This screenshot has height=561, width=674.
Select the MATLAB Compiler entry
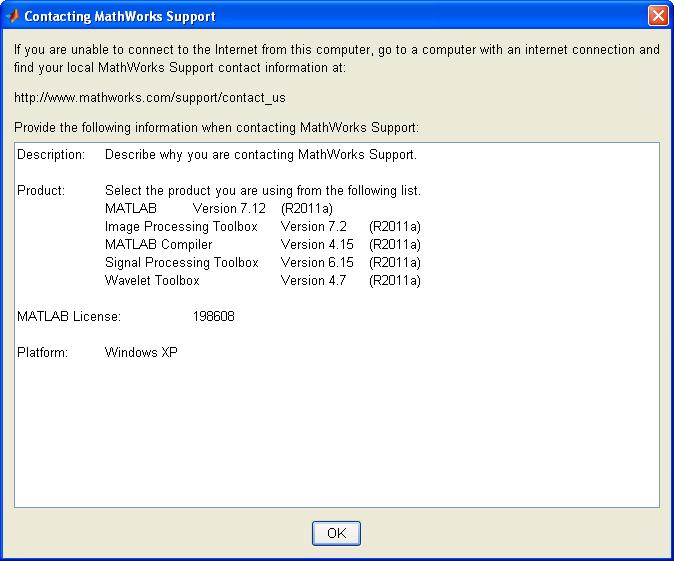[158, 245]
